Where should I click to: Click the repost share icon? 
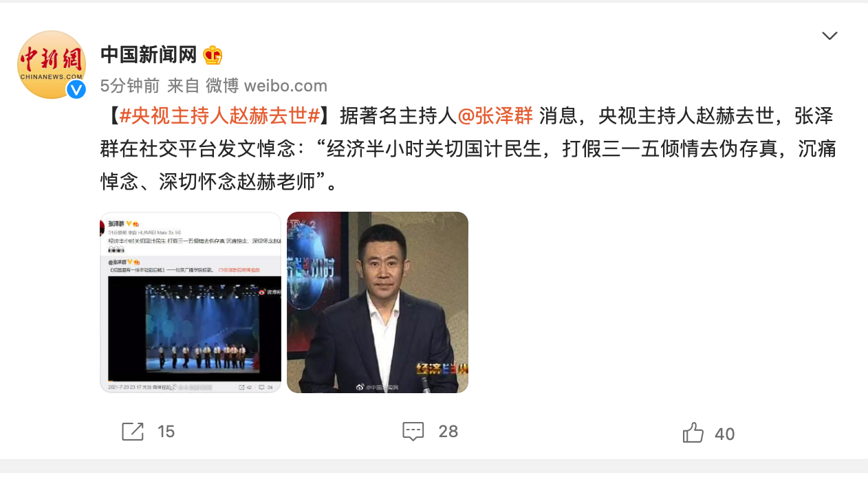[x=133, y=432]
